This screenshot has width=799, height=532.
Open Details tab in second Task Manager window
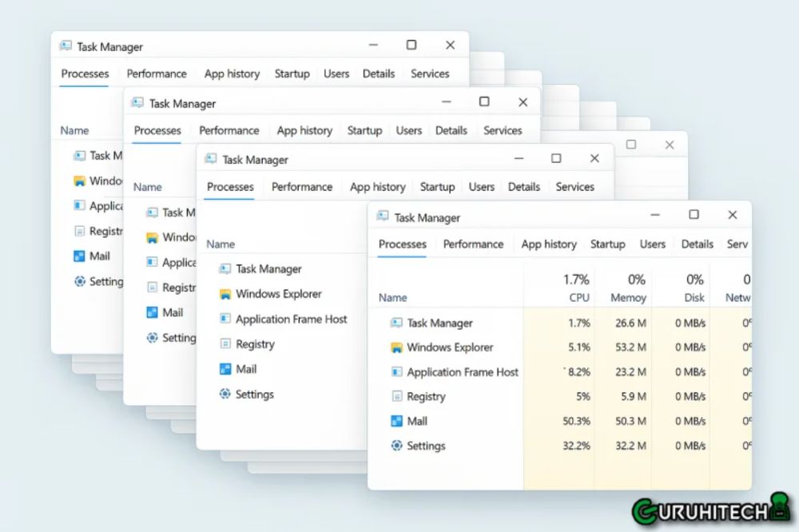[x=451, y=130]
